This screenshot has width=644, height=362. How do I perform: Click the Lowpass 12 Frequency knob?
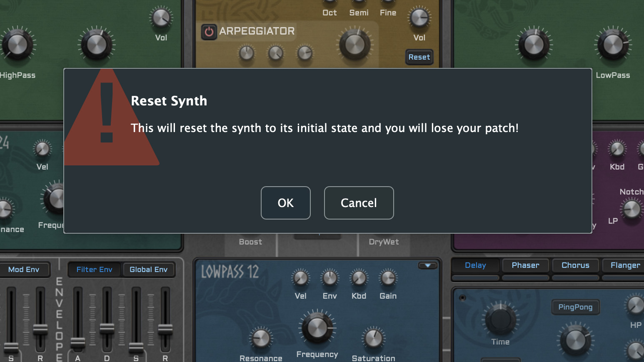pyautogui.click(x=317, y=328)
